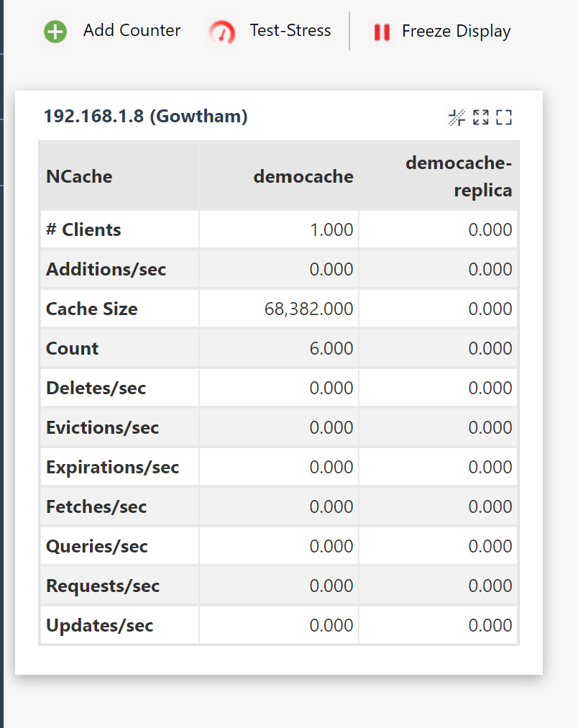Expand the panel with the four-arrows icon
This screenshot has width=578, height=728.
tap(480, 117)
